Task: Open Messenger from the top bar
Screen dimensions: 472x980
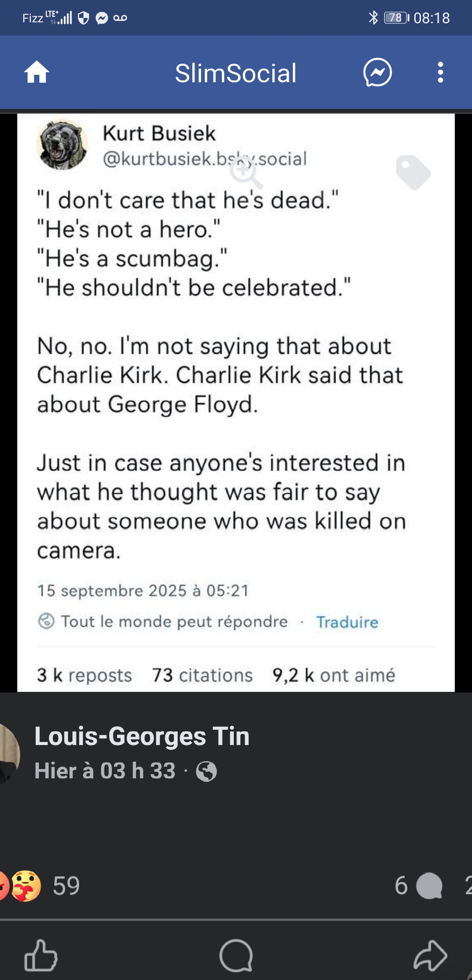Action: [x=378, y=72]
